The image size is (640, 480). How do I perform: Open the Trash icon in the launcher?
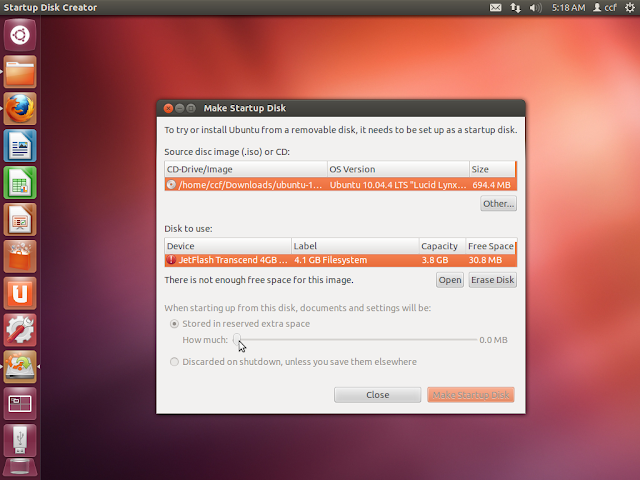click(x=20, y=469)
